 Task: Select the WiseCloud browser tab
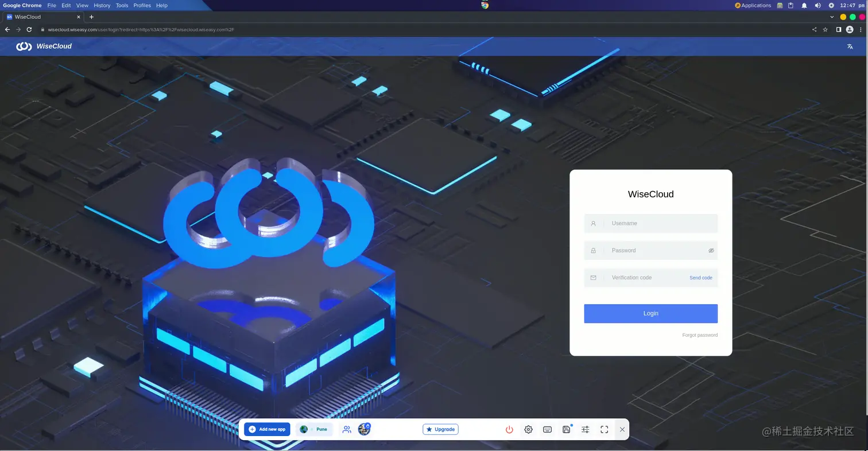pos(44,17)
